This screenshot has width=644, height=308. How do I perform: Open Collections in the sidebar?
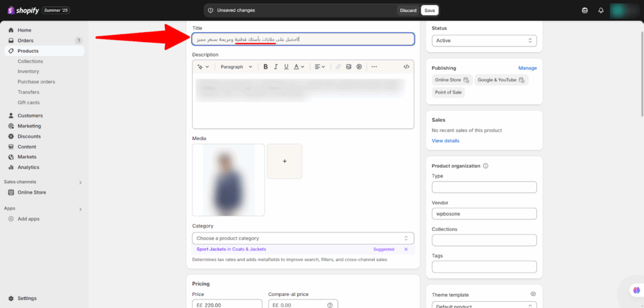pos(30,62)
